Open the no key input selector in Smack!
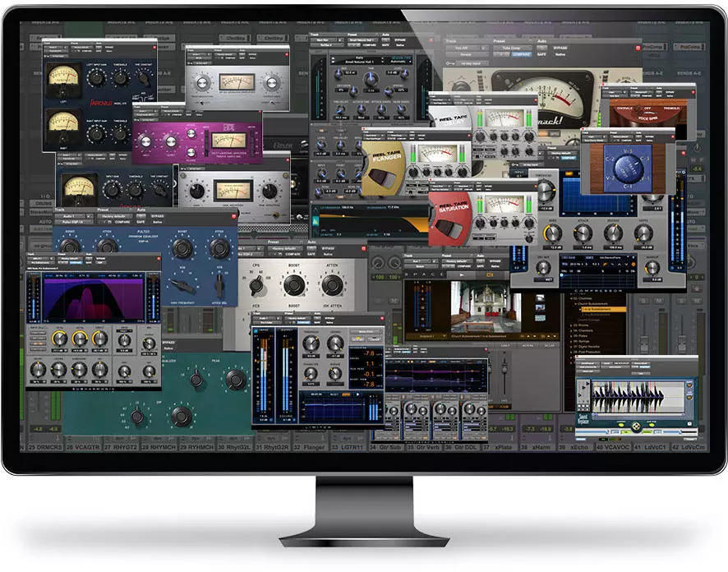728x572 pixels. tap(471, 62)
